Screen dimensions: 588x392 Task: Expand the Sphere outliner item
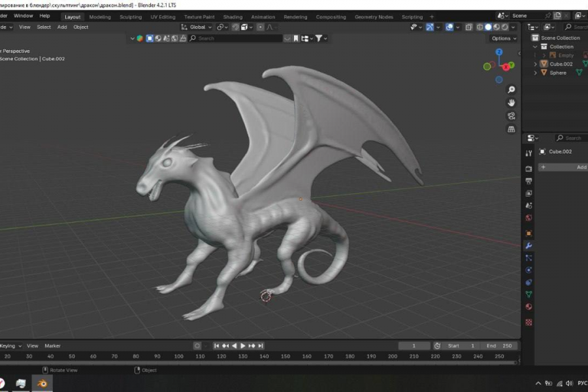[x=535, y=73]
